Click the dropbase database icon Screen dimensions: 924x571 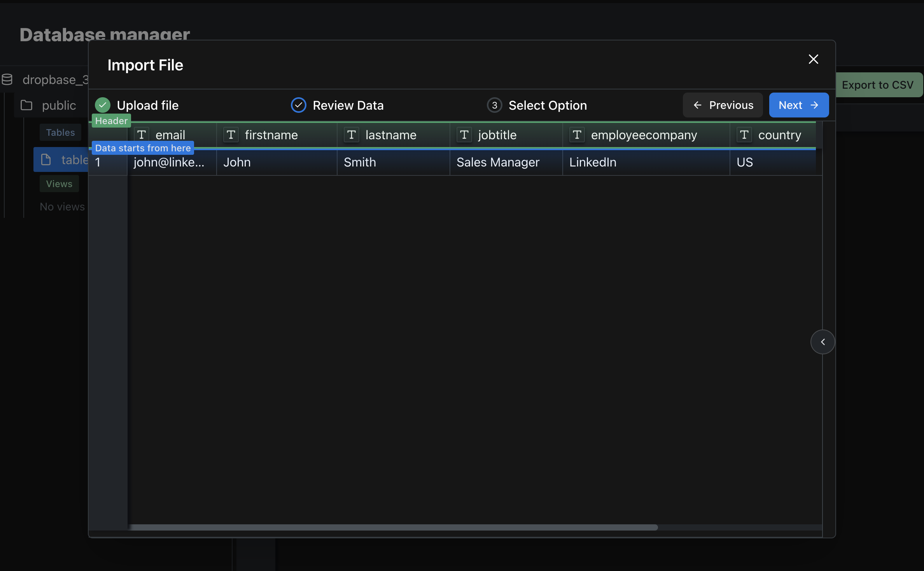[7, 80]
